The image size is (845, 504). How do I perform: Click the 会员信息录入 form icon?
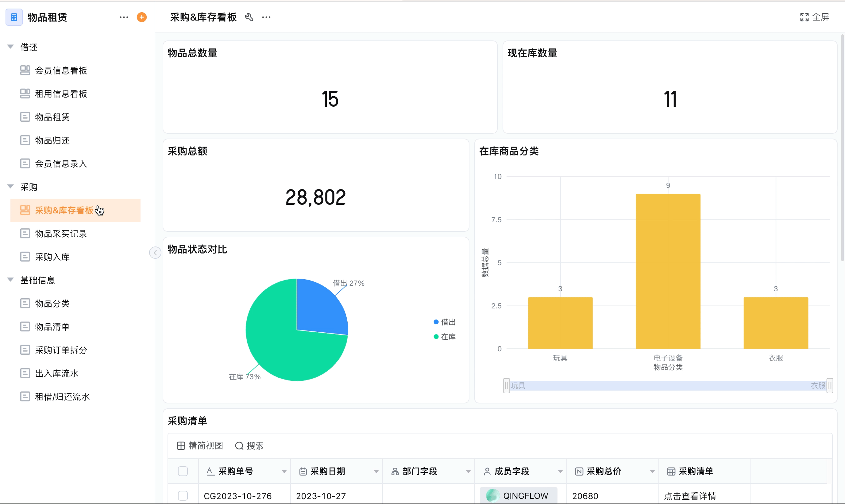click(x=25, y=164)
